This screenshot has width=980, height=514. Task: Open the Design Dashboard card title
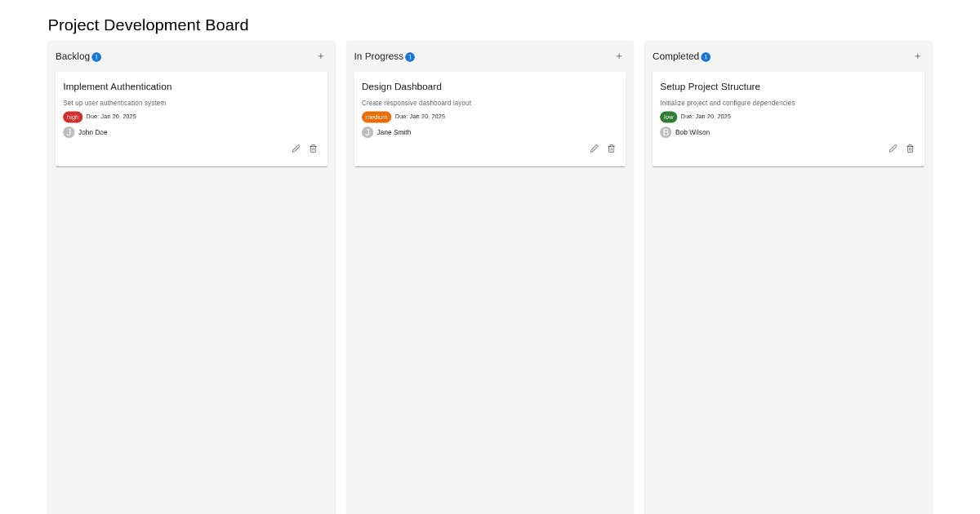[x=402, y=86]
